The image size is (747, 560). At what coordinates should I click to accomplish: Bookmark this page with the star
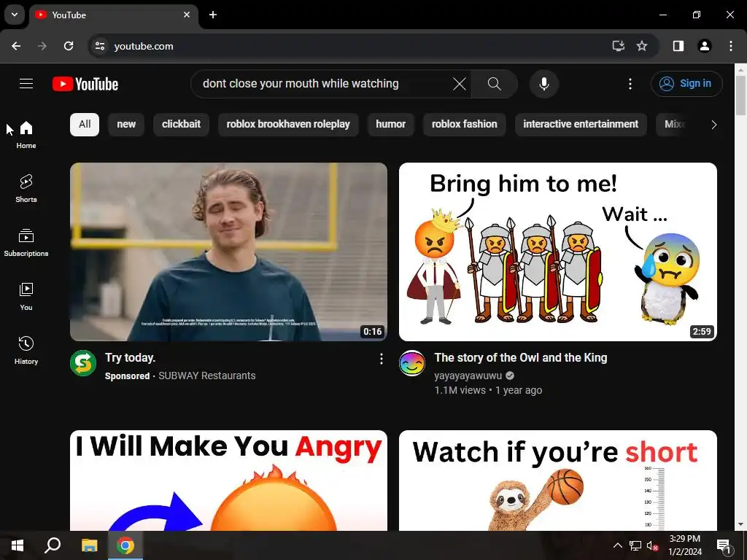(x=642, y=46)
